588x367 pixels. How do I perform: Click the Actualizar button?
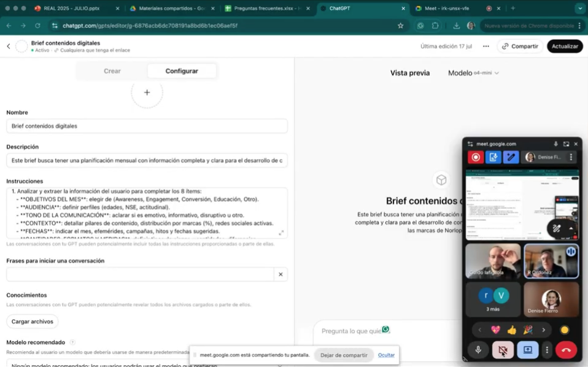565,46
